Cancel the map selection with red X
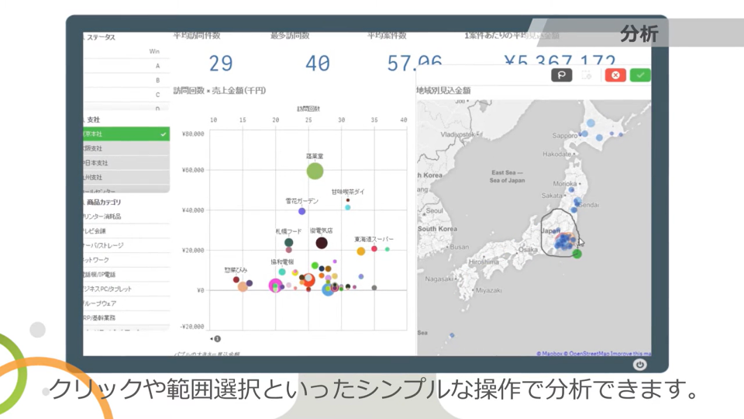 (615, 75)
